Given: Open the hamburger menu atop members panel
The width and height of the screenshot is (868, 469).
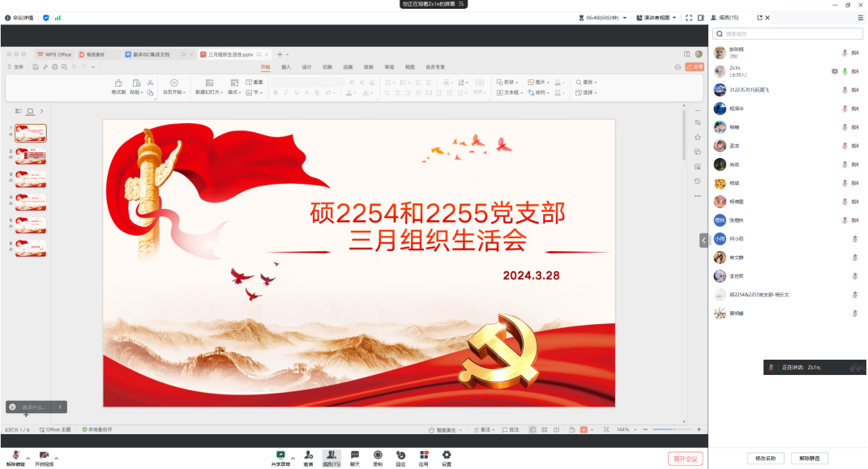Looking at the screenshot, I should coord(860,18).
